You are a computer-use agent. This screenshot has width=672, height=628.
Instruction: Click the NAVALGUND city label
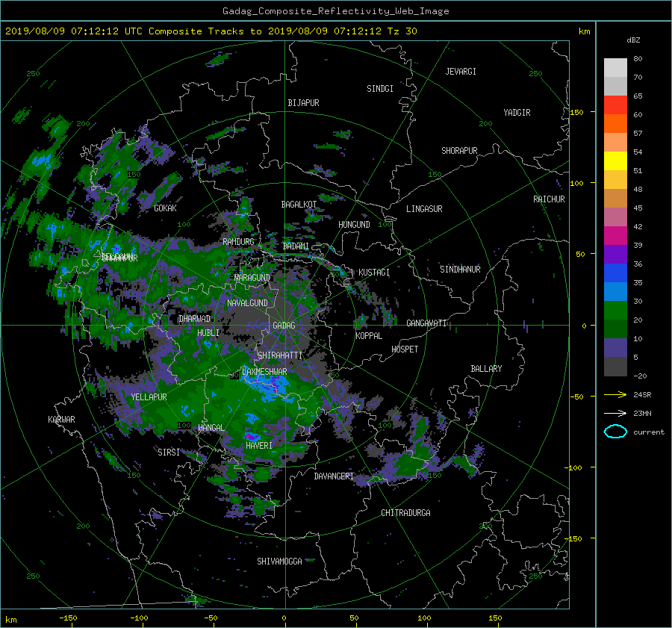click(247, 303)
